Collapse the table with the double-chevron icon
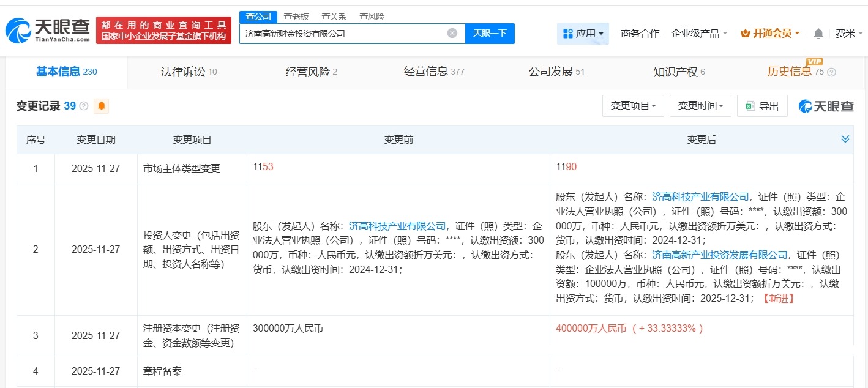The image size is (868, 388). tap(846, 139)
